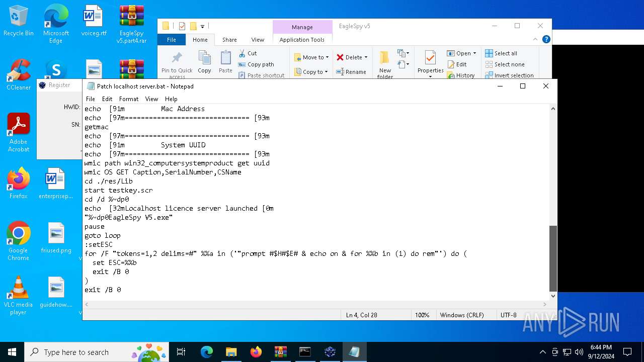Viewport: 644px width, 362px height.
Task: Click Invert selection in Explorer ribbon
Action: tap(509, 75)
